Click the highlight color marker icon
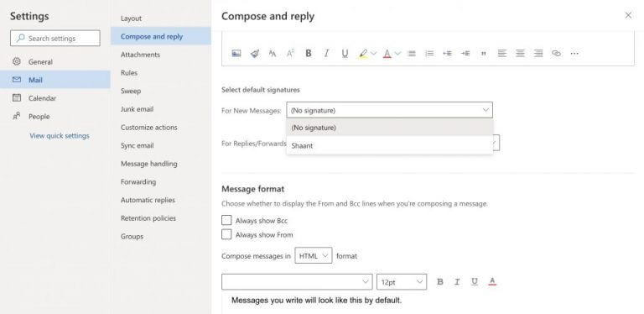Screen dimensions: 644x314 [x=363, y=54]
